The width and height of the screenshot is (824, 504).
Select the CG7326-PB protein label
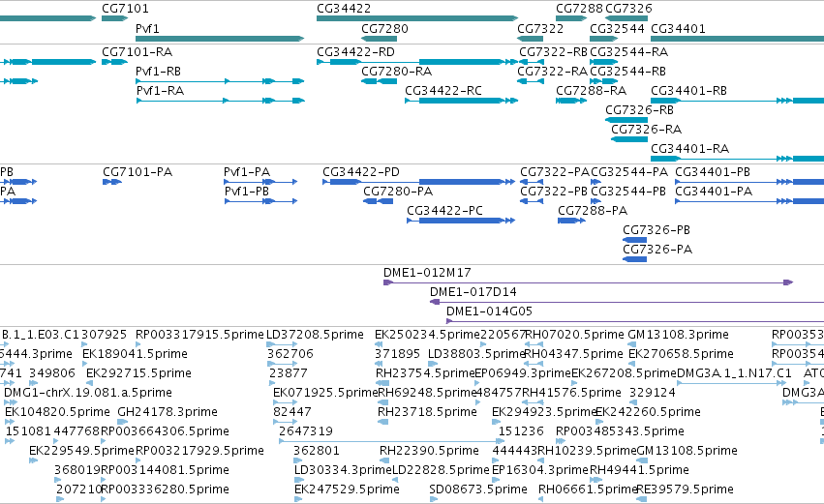pos(656,230)
